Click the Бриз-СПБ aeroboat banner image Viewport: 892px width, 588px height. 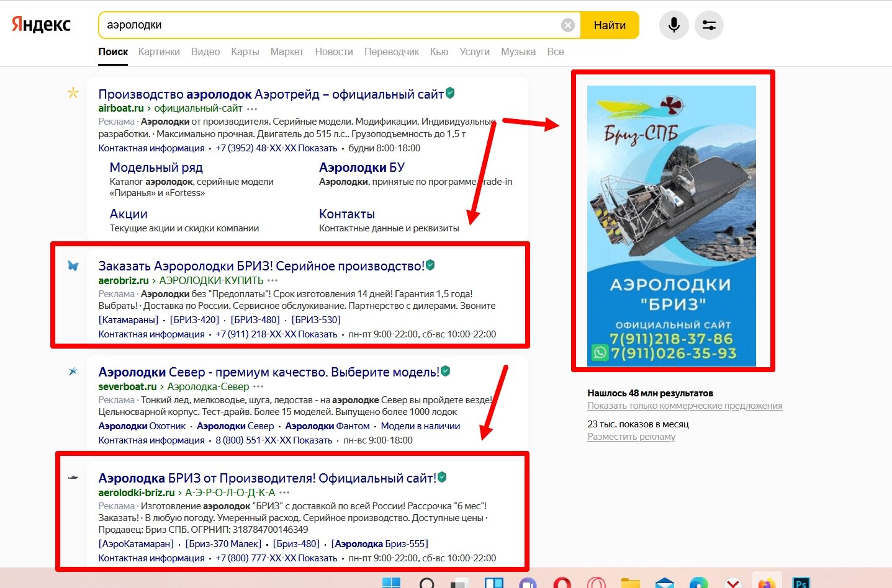point(672,226)
